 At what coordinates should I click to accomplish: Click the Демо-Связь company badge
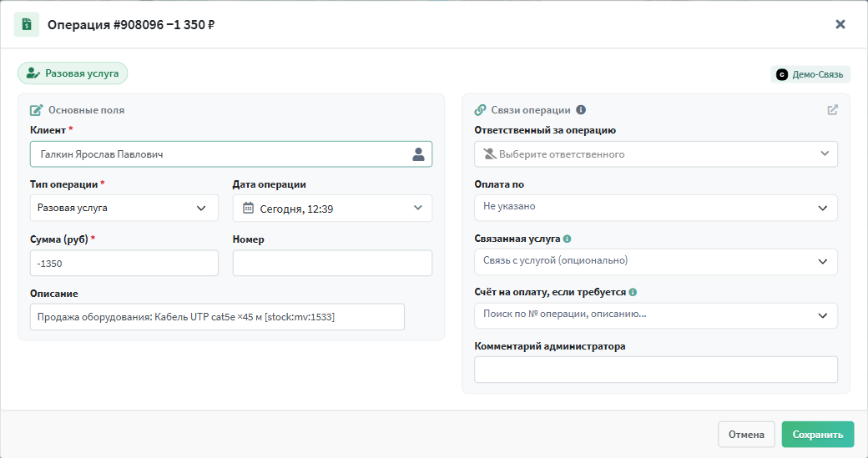[810, 74]
